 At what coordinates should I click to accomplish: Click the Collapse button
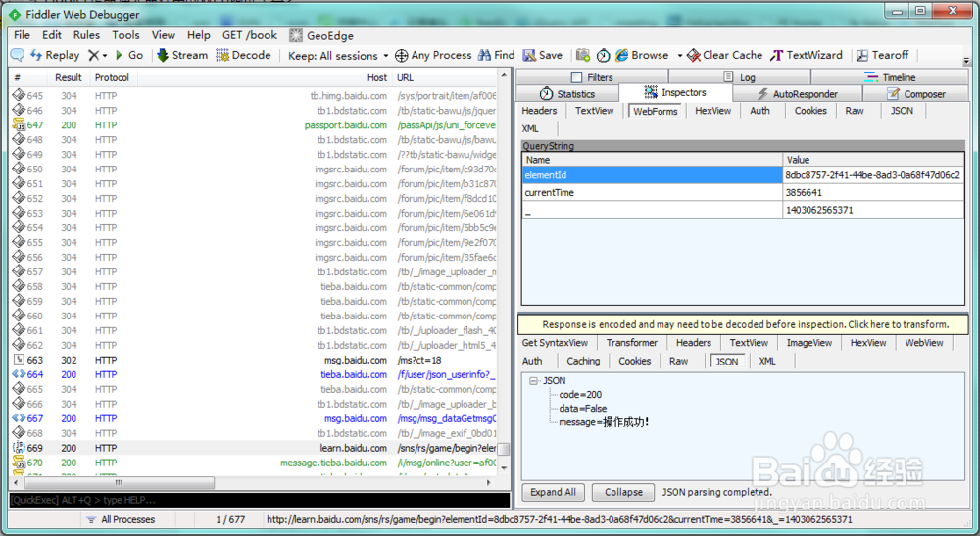(x=623, y=492)
